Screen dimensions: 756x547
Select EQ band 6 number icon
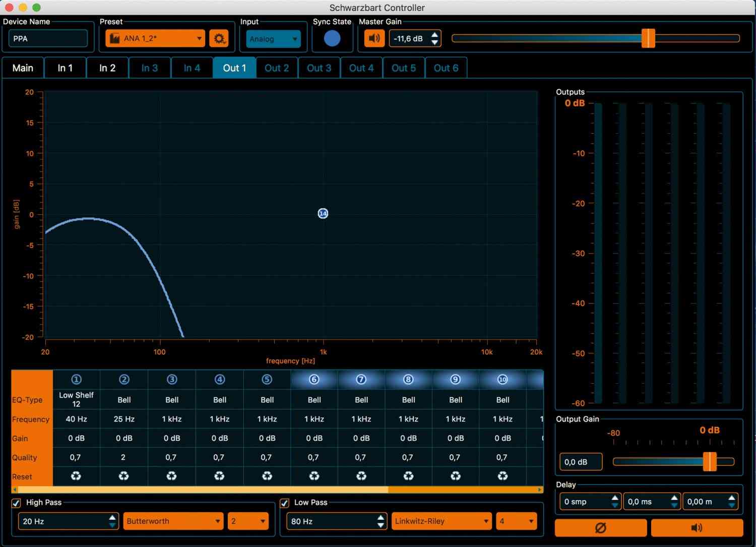pos(314,380)
